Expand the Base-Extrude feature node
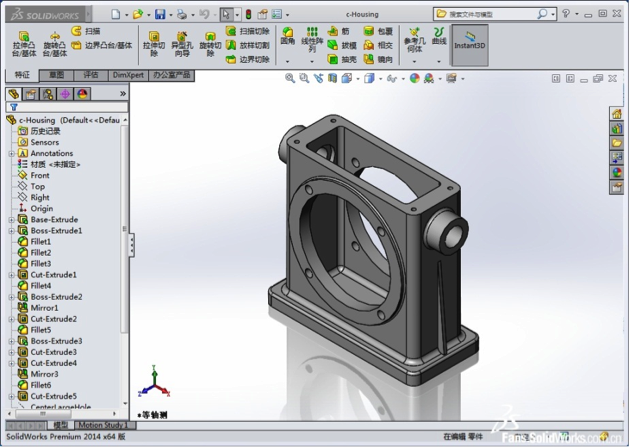The image size is (629, 447). [11, 220]
